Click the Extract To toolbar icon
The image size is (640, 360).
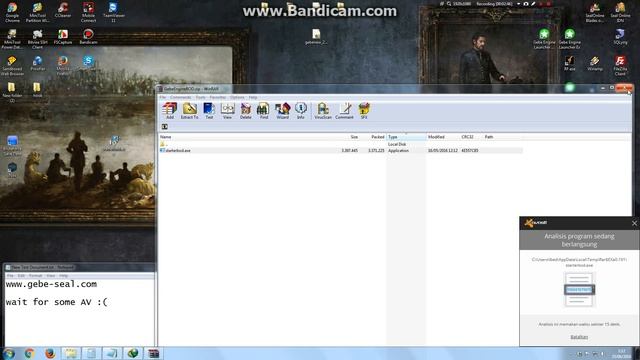[189, 111]
